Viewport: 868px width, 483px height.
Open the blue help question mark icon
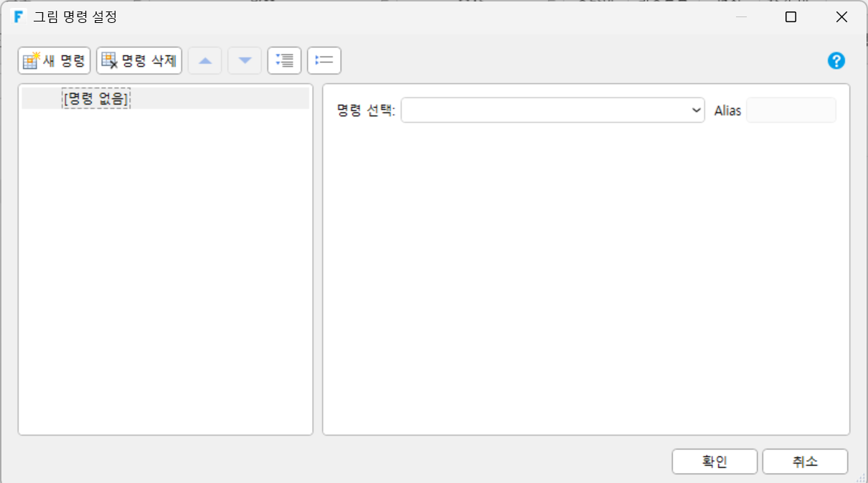(836, 61)
